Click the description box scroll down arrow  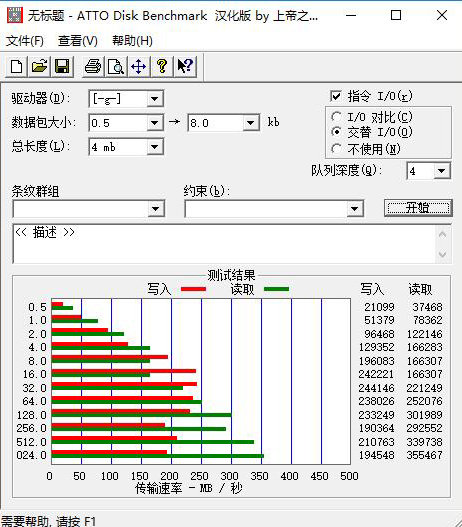pyautogui.click(x=443, y=254)
